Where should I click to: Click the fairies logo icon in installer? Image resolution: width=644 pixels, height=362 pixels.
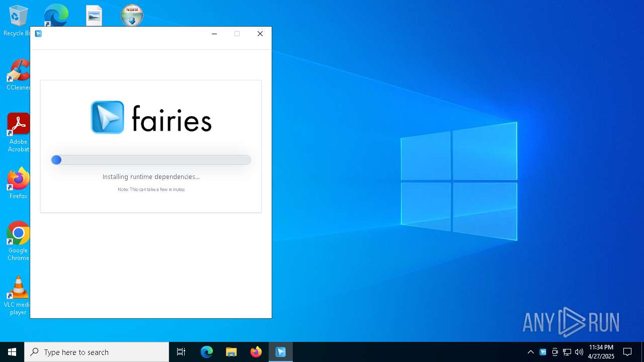[x=107, y=117]
